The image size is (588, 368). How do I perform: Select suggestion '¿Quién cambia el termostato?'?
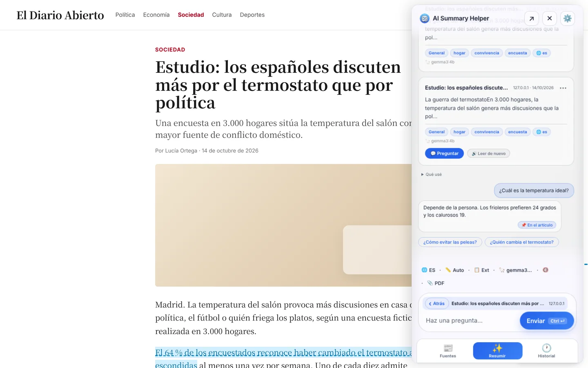point(522,242)
